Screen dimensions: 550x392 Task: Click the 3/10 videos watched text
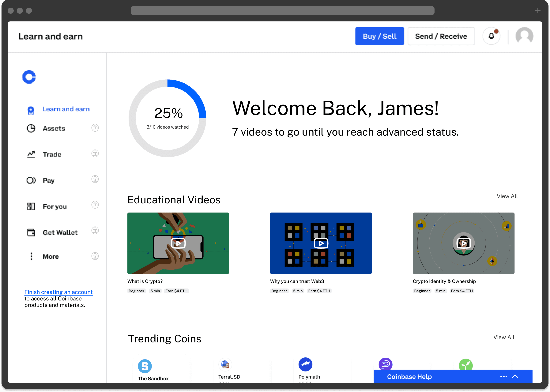click(168, 127)
